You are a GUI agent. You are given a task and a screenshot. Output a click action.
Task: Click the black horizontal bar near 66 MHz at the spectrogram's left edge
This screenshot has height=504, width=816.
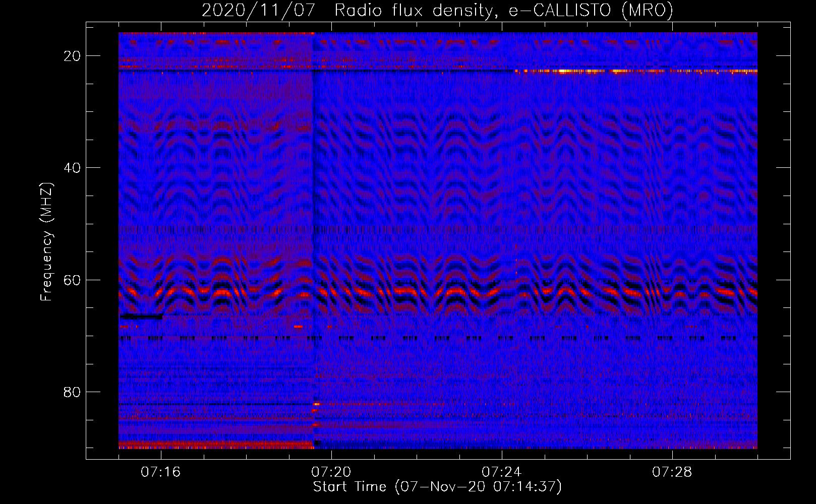click(141, 317)
